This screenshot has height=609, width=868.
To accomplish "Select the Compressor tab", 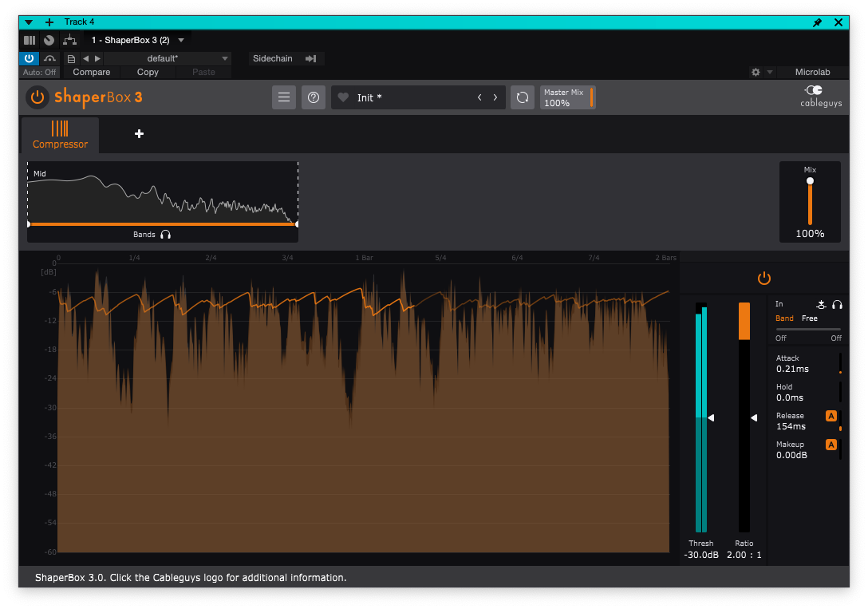I will [x=61, y=135].
